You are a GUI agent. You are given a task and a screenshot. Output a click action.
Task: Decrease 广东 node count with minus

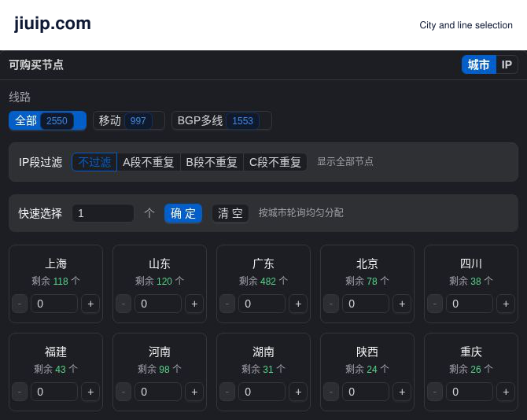pyautogui.click(x=227, y=304)
